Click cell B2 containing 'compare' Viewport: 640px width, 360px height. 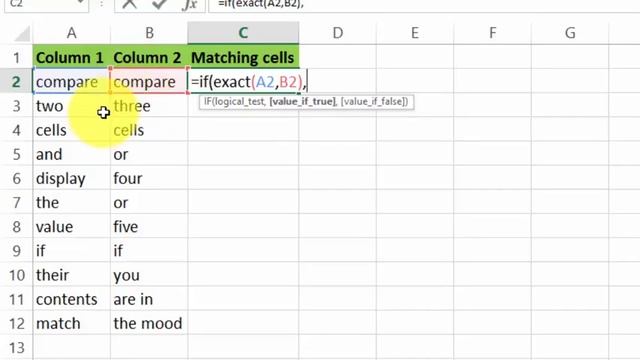tap(149, 82)
